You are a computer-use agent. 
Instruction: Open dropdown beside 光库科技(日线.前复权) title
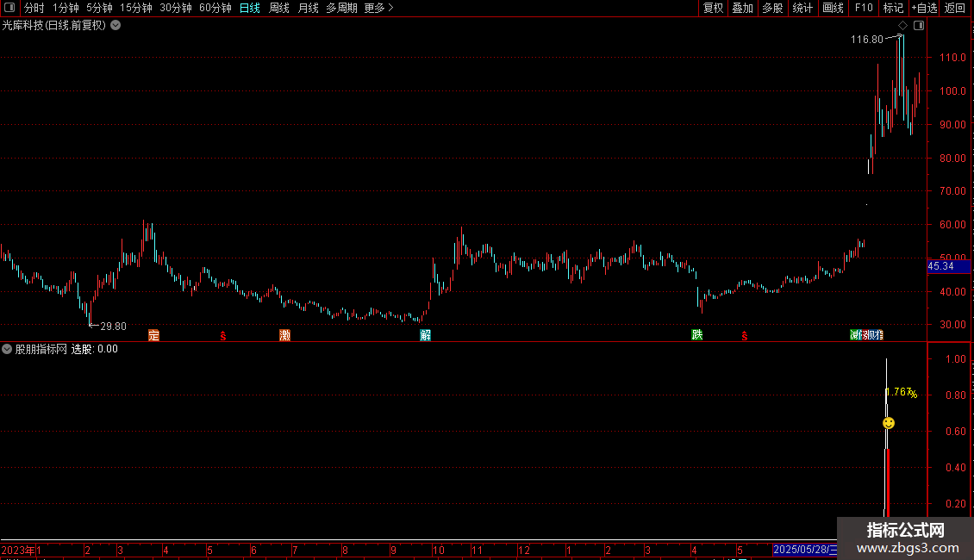[116, 26]
